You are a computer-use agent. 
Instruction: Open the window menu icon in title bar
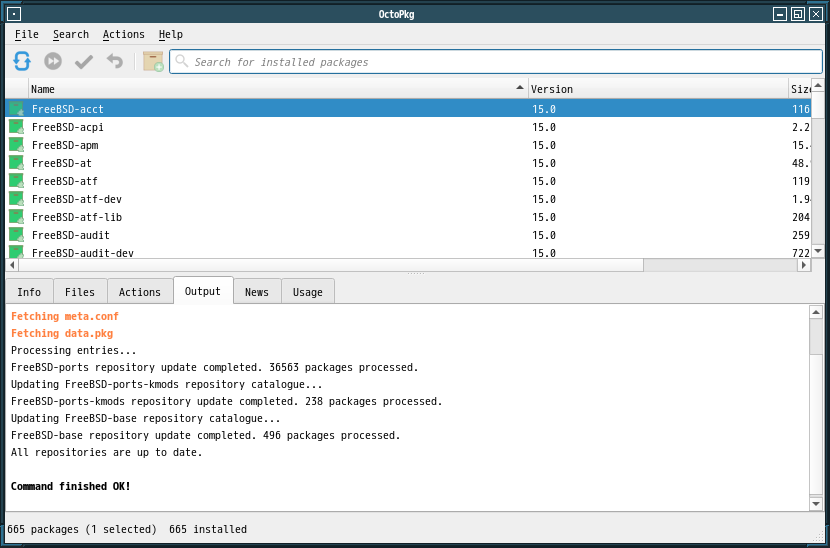[x=14, y=14]
